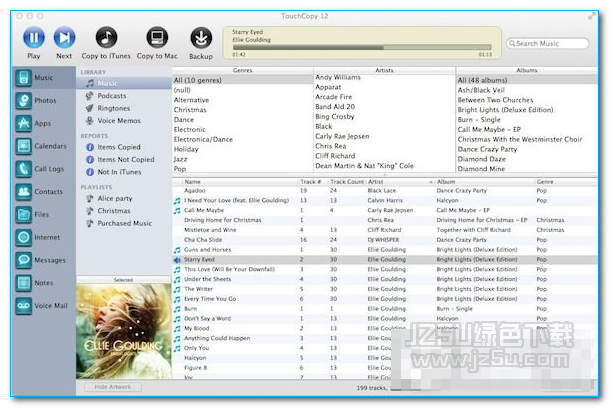Sort tracks by the Track Count column
610x408 pixels.
coord(347,182)
